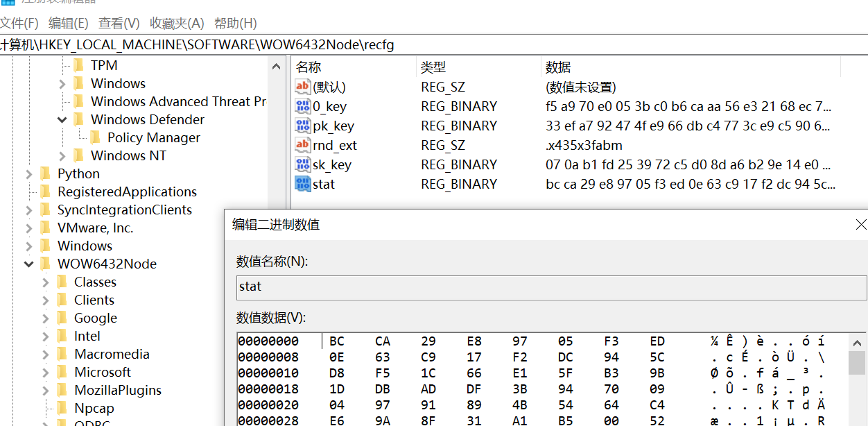Open the 帮助(H) menu
Image resolution: width=868 pixels, height=426 pixels.
point(235,23)
